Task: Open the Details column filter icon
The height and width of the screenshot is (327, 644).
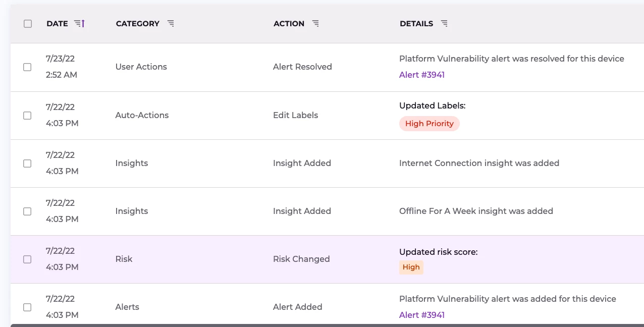Action: click(444, 24)
